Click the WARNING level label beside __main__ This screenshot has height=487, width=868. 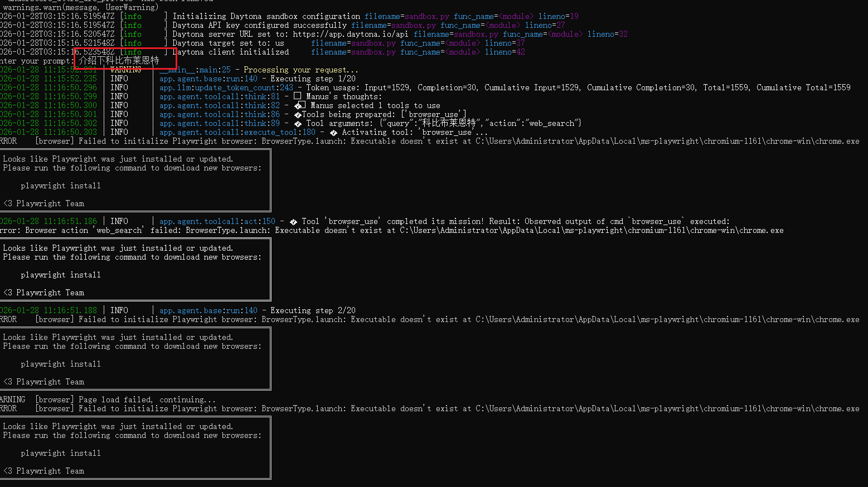point(125,70)
